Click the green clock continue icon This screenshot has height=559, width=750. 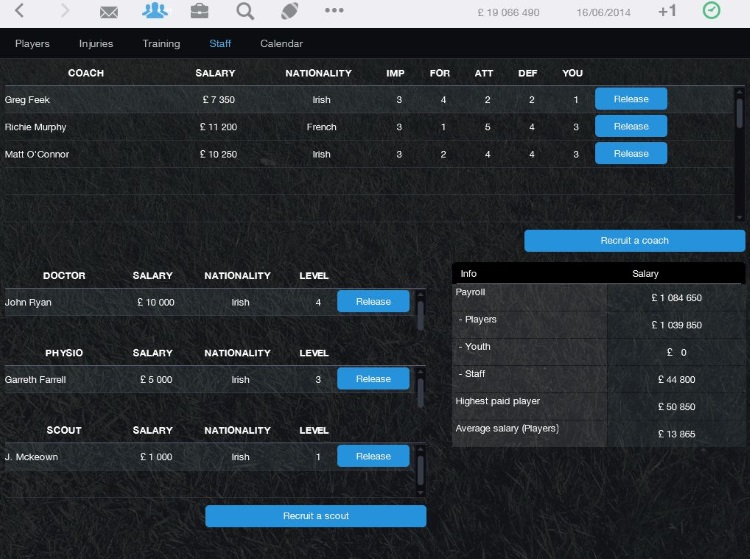711,10
